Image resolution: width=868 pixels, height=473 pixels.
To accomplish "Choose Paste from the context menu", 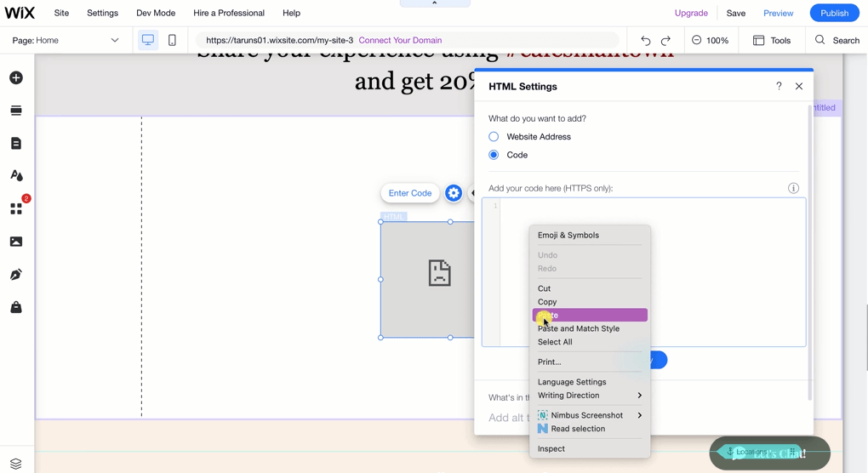I will (589, 315).
